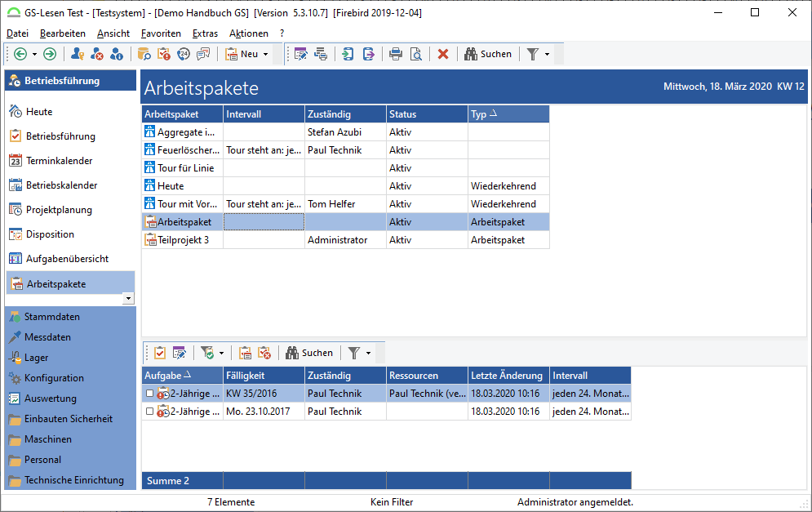Click the print preview icon
This screenshot has width=812, height=512.
click(x=416, y=54)
